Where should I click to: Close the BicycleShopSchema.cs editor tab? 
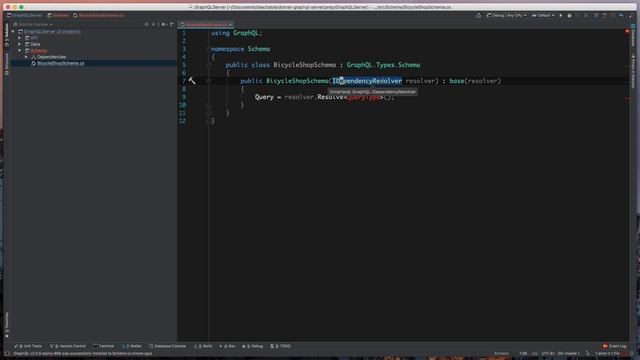click(x=230, y=24)
